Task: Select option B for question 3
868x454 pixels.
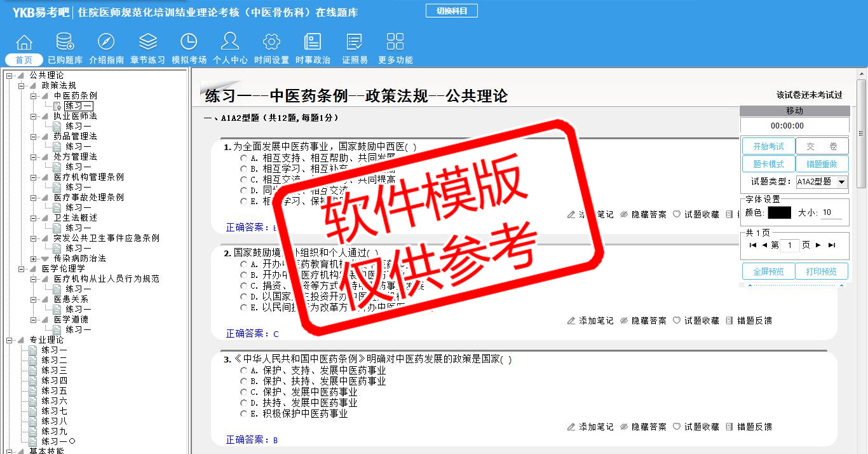Action: point(243,382)
